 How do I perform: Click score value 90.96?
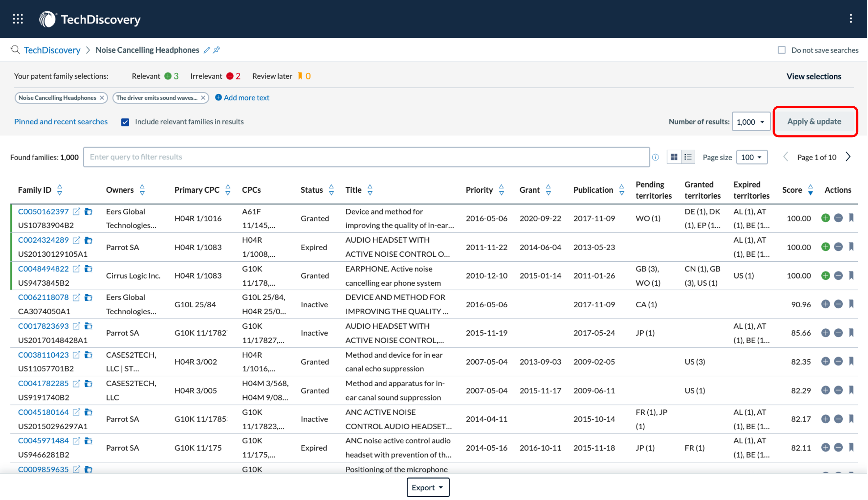click(x=801, y=305)
